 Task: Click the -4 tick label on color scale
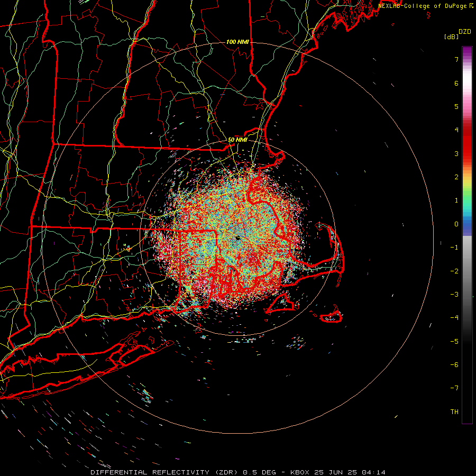[x=454, y=318]
